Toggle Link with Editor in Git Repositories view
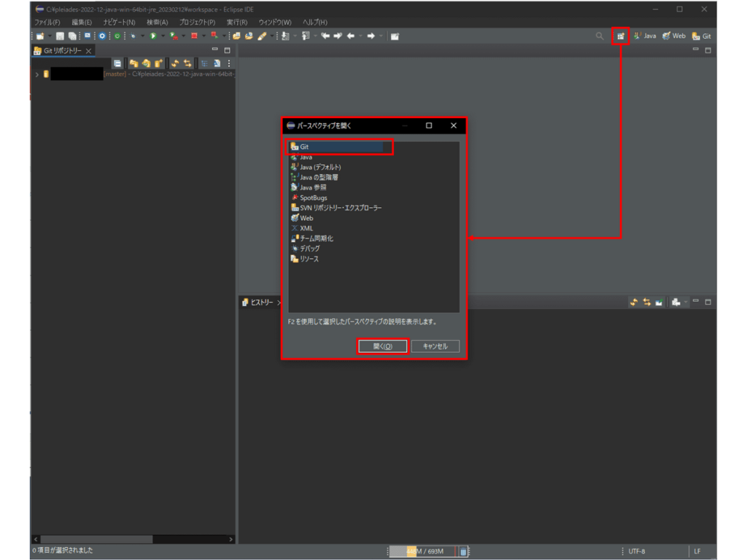747x560 pixels. (187, 63)
